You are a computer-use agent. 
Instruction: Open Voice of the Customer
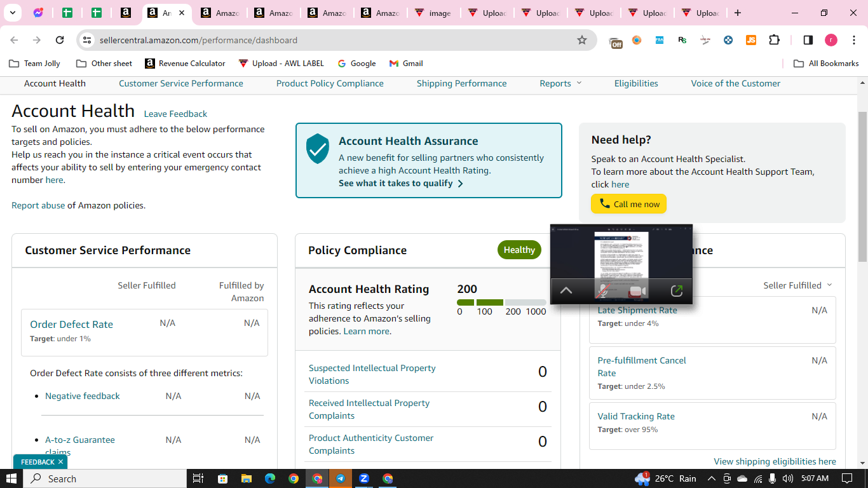pos(736,83)
